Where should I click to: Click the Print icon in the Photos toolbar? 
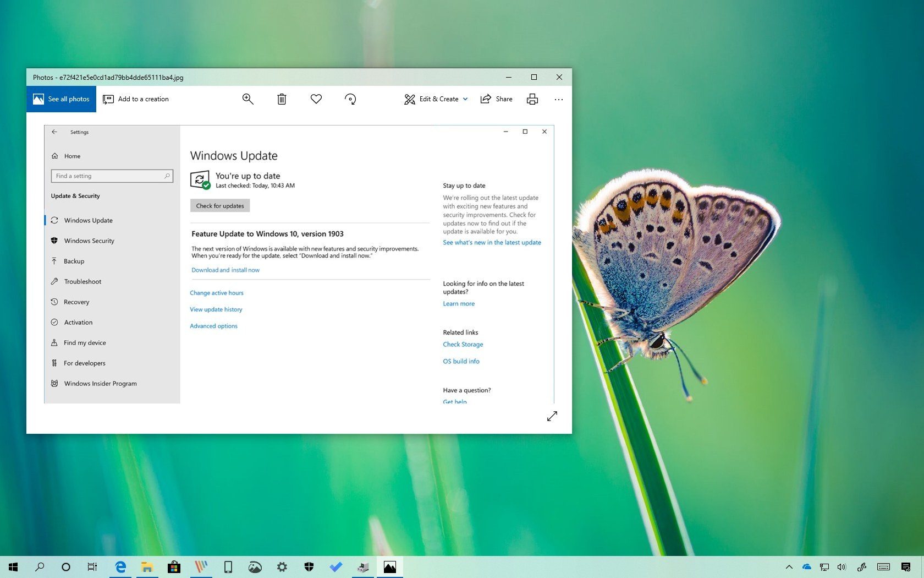tap(532, 99)
